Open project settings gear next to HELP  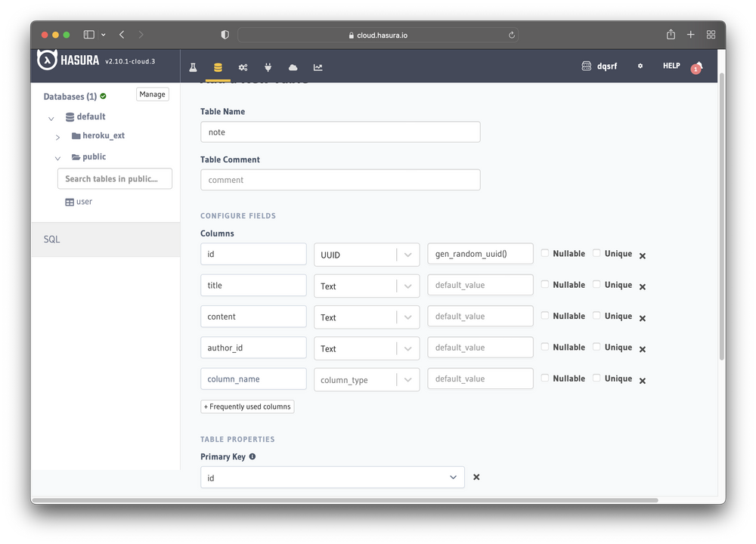pos(640,66)
